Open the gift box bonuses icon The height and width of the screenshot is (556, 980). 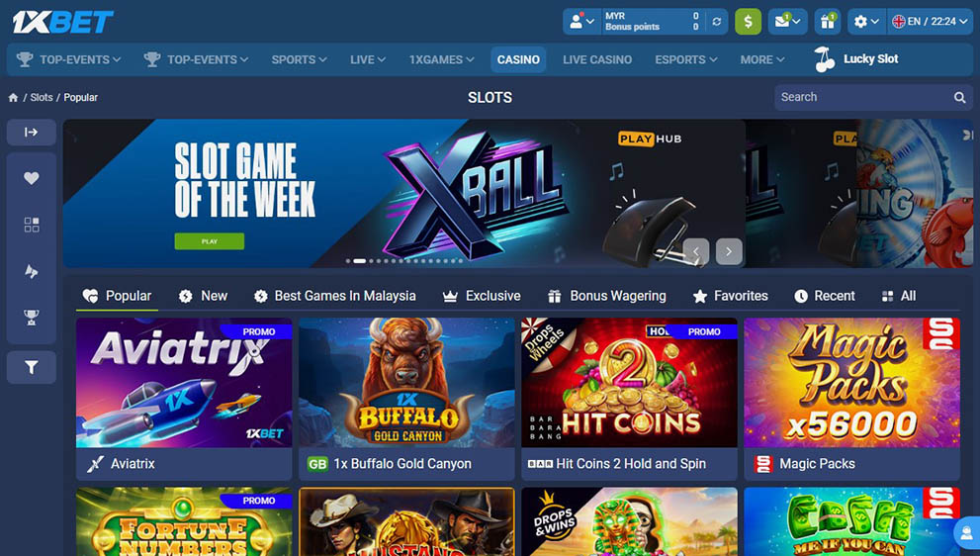827,22
